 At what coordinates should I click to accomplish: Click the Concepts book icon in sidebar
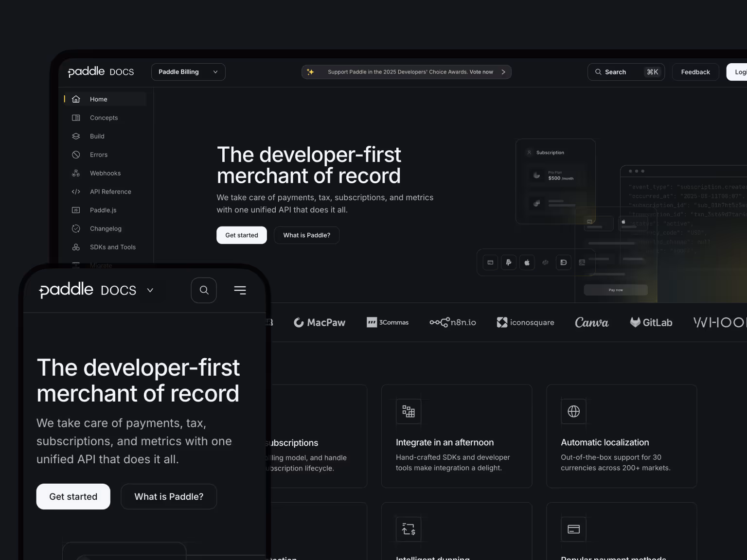[x=76, y=118]
